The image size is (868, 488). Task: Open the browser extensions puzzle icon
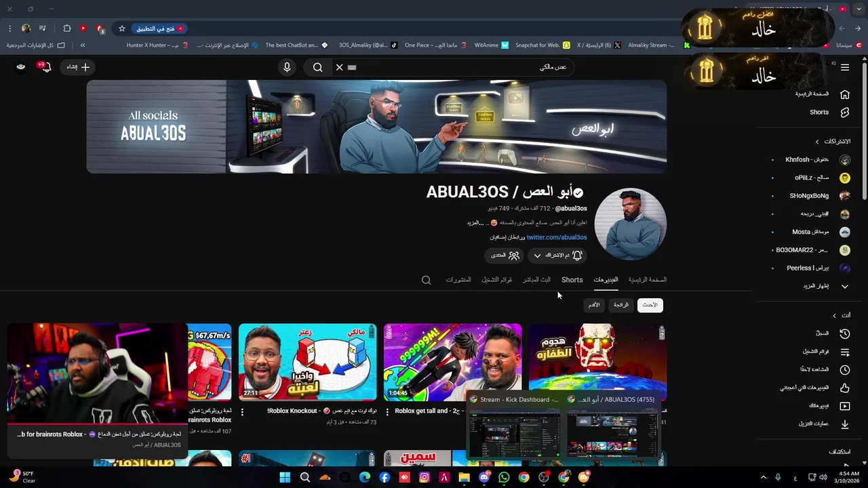tap(66, 28)
